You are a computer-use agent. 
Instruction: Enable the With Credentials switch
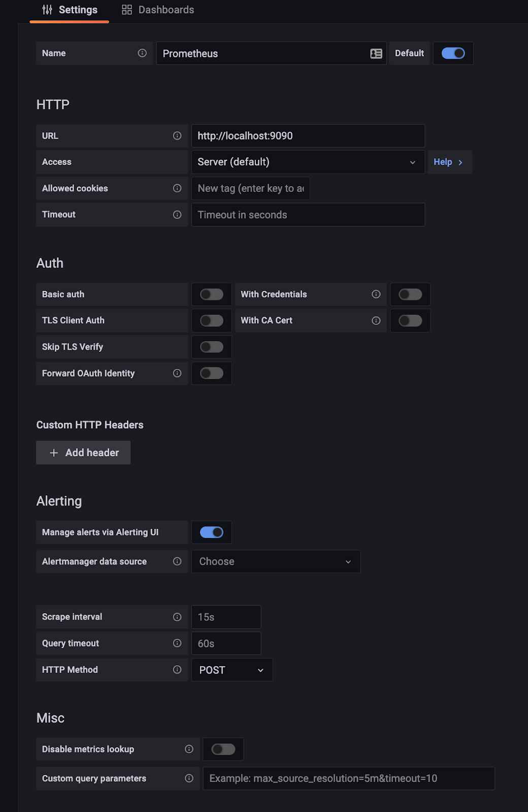pyautogui.click(x=410, y=294)
